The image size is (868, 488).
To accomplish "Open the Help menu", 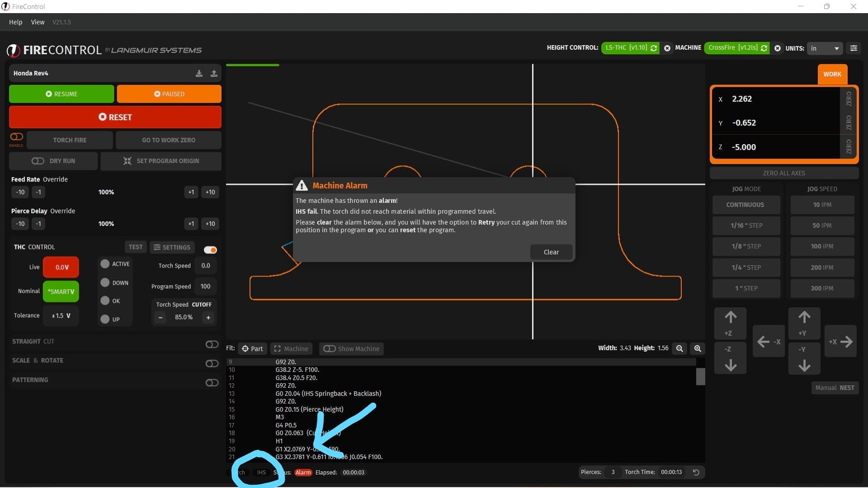I will click(x=15, y=22).
